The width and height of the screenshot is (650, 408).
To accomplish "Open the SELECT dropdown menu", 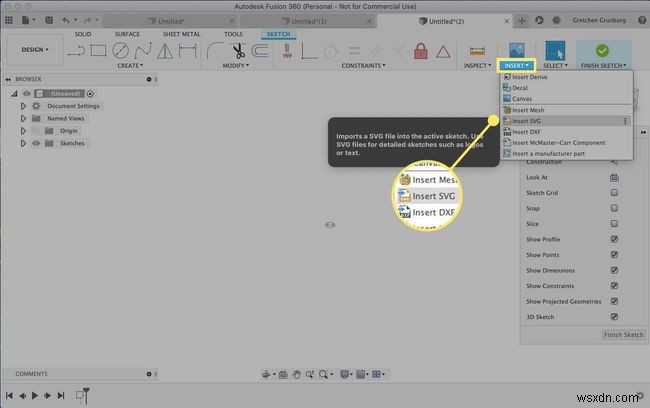I will (x=555, y=66).
